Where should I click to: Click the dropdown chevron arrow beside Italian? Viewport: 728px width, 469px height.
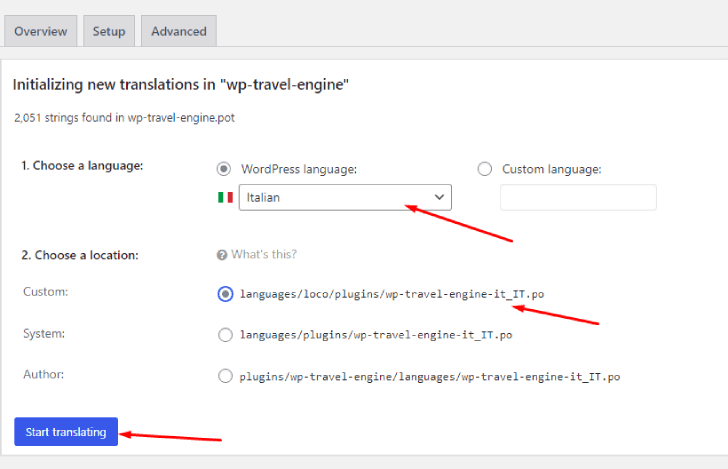click(x=439, y=197)
